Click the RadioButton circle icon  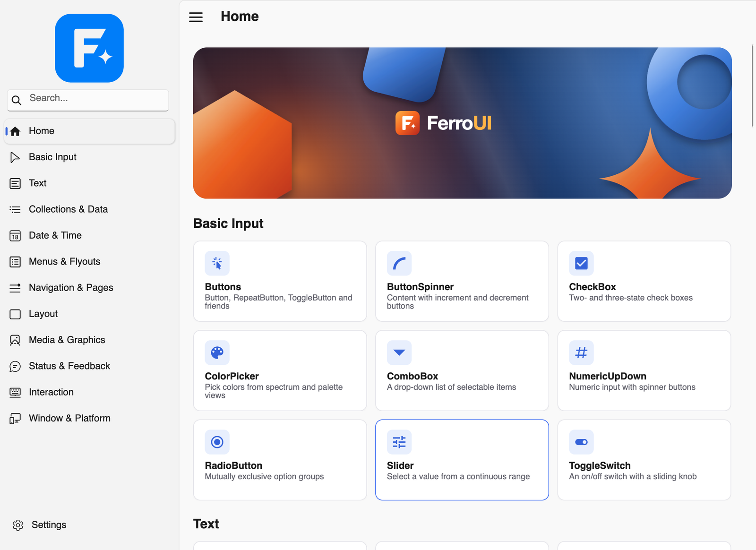pos(217,442)
